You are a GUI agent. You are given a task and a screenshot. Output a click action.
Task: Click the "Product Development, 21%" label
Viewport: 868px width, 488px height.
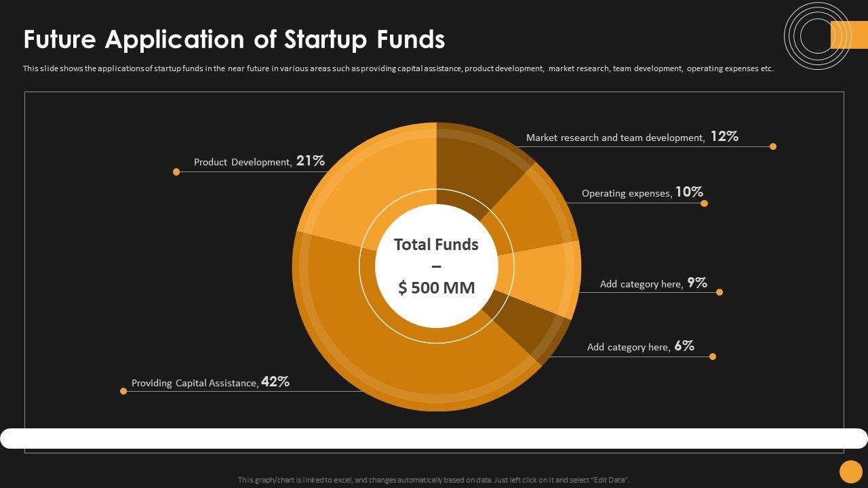[x=259, y=161]
